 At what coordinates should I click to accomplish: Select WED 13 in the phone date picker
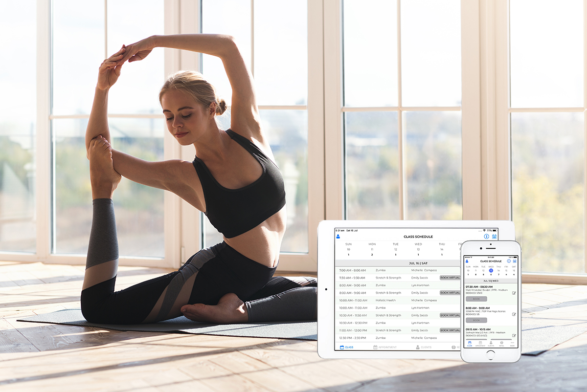491,270
